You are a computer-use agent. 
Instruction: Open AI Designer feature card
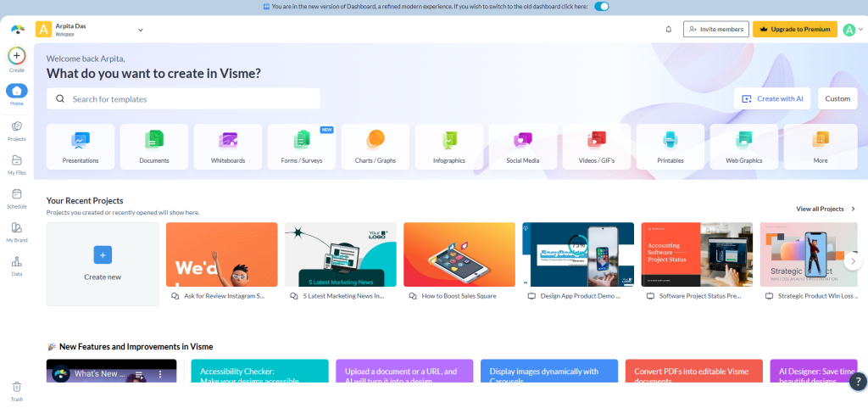click(x=814, y=371)
